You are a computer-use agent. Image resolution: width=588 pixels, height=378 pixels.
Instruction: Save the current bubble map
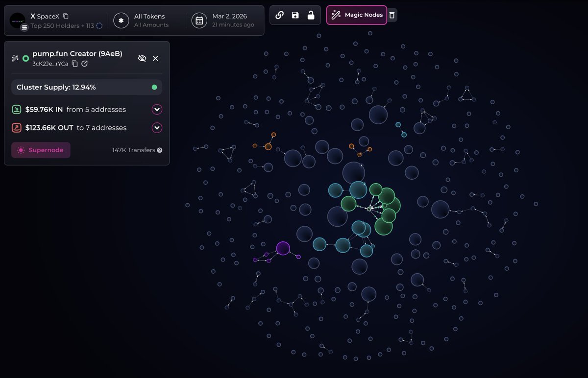(295, 15)
